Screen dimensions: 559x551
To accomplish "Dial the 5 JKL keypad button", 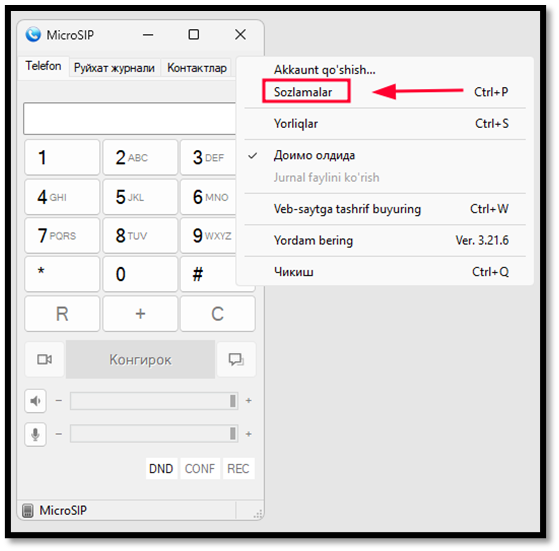I will click(140, 197).
